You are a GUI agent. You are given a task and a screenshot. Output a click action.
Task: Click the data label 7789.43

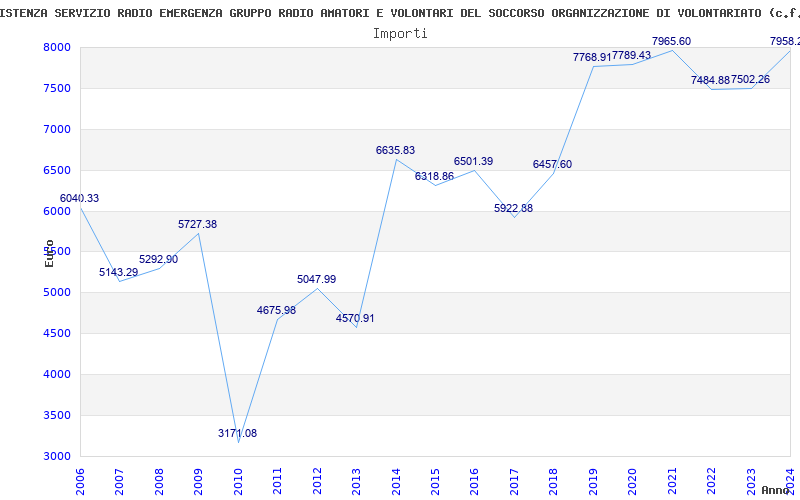632,55
